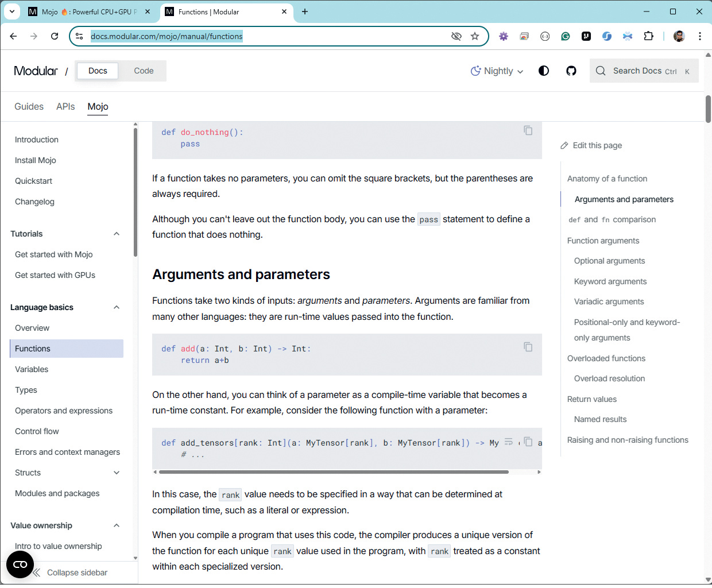Copy the add function code block
The height and width of the screenshot is (588, 712).
[x=528, y=347]
